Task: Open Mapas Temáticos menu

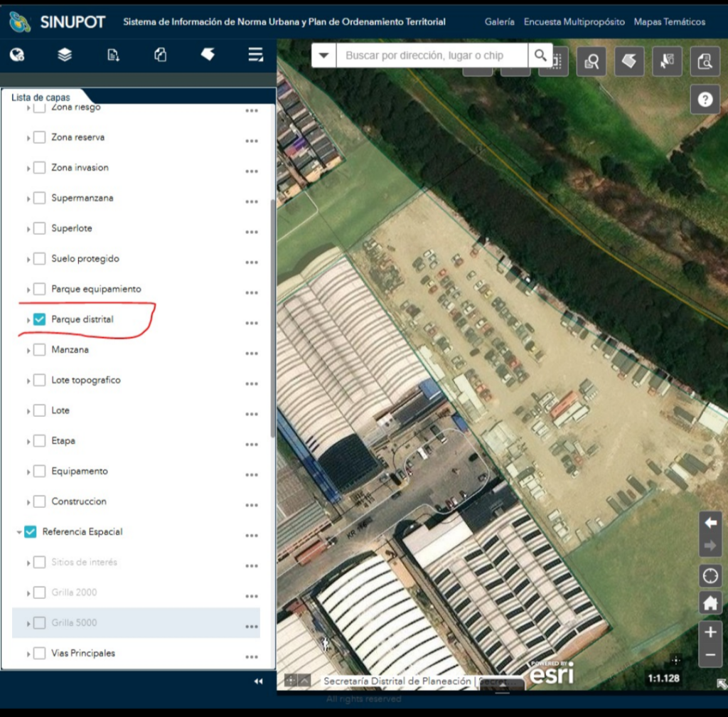Action: pyautogui.click(x=669, y=22)
